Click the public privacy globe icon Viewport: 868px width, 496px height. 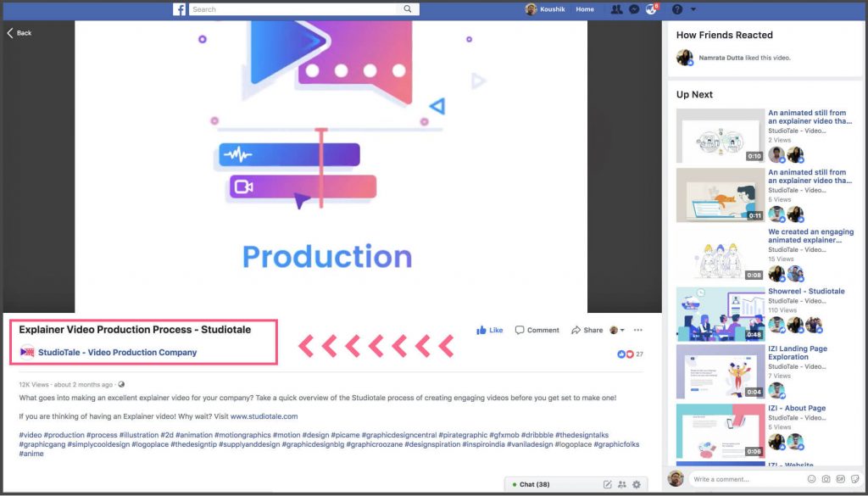click(121, 385)
